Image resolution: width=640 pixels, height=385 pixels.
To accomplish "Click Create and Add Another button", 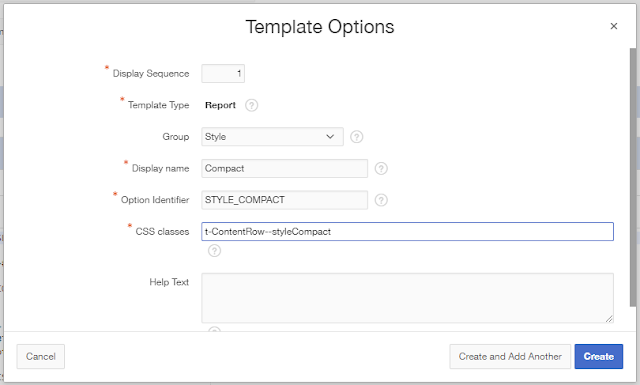I will pyautogui.click(x=510, y=356).
